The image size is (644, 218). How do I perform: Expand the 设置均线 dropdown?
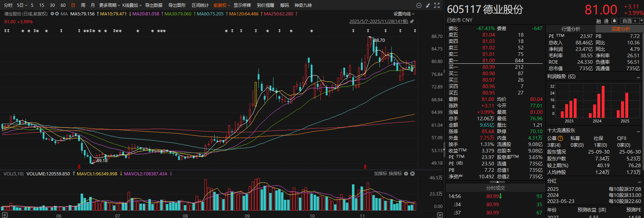pyautogui.click(x=404, y=14)
